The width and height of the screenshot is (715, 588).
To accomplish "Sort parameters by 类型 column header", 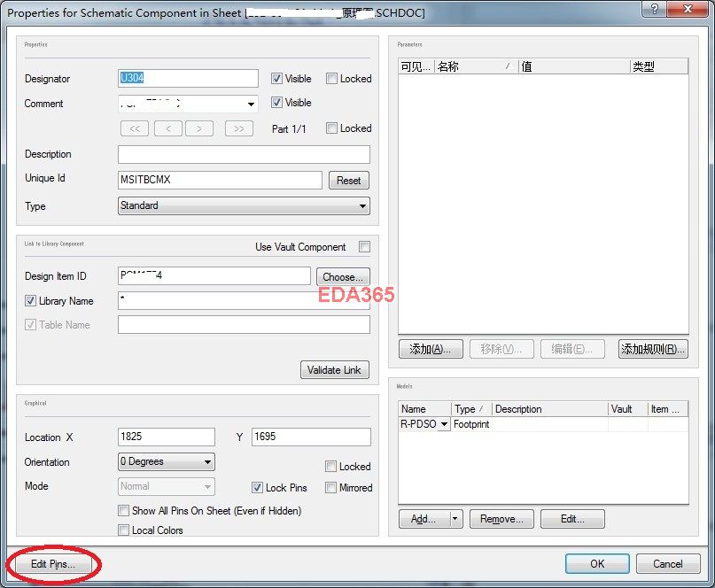I will [659, 66].
